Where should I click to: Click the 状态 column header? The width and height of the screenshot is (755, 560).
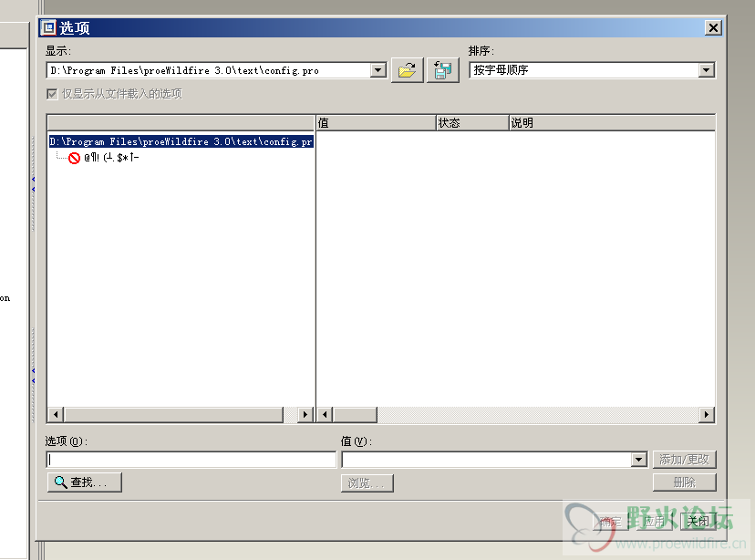pos(472,123)
